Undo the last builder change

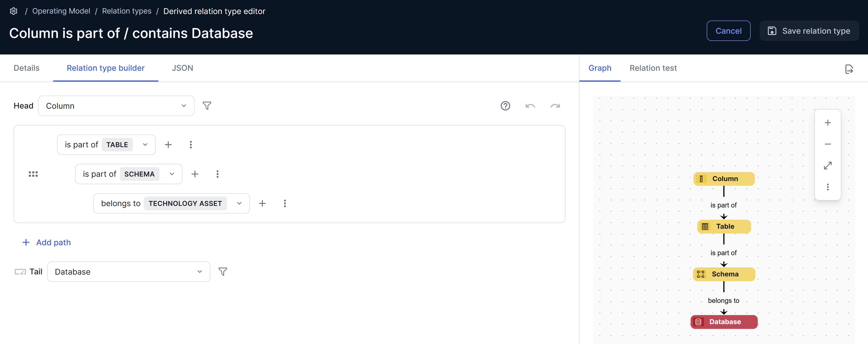530,106
